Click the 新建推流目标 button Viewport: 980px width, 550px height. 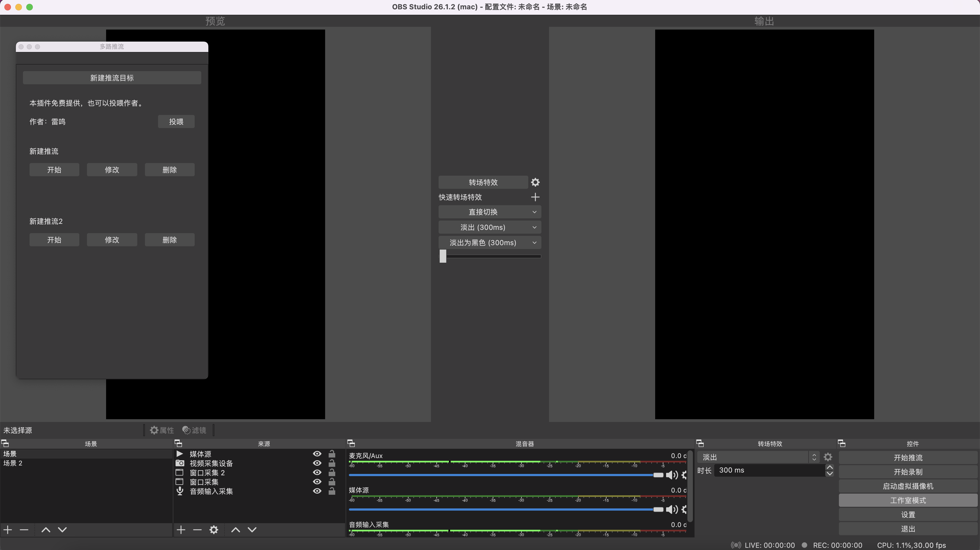point(112,78)
